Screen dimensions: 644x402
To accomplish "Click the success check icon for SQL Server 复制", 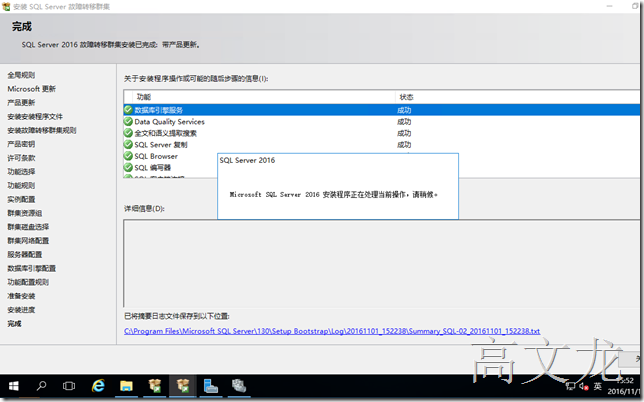I will coord(128,145).
